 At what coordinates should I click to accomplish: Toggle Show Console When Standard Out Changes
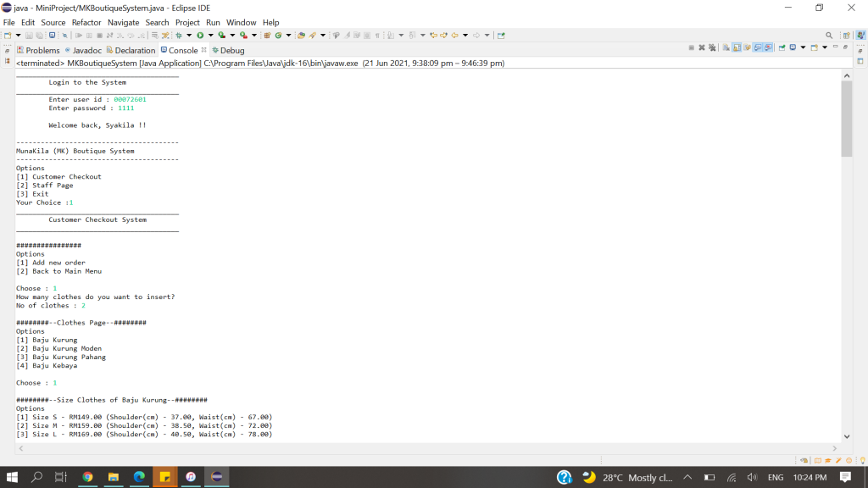(757, 47)
